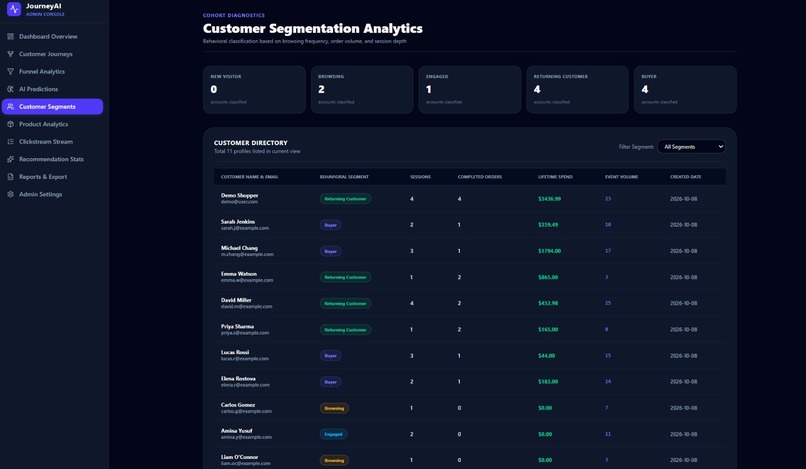This screenshot has height=469, width=806.
Task: Click Sarah Jenkins' Buyer segment badge
Action: point(331,225)
